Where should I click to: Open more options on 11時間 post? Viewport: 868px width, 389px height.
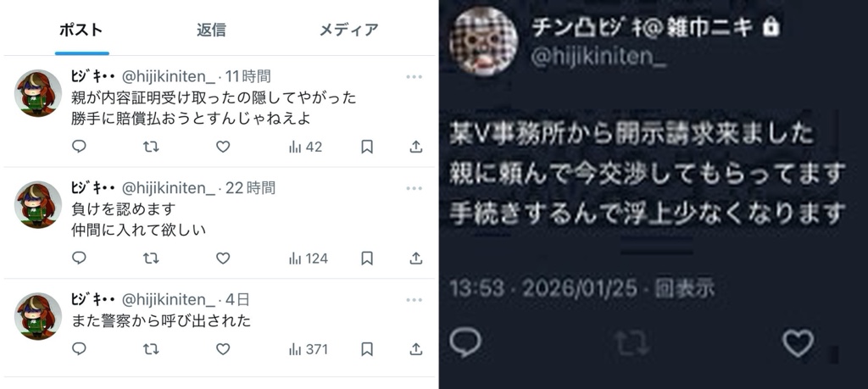click(414, 77)
